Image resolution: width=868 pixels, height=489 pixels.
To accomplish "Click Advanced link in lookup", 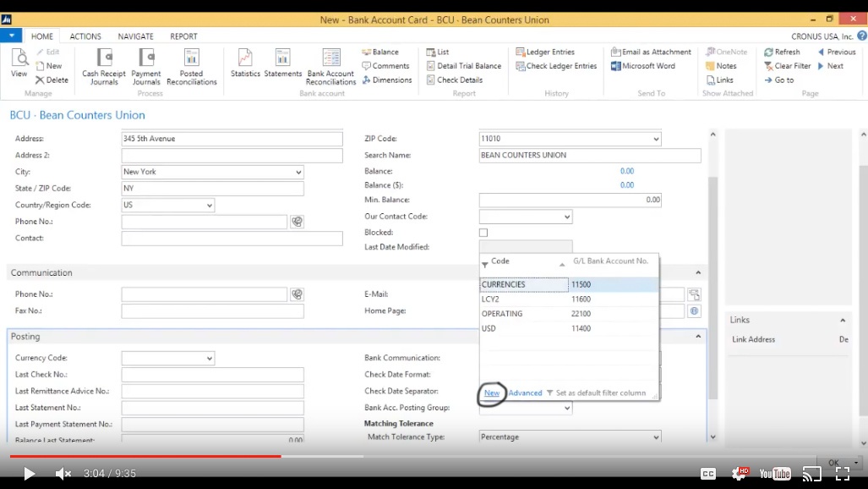I will pos(525,393).
